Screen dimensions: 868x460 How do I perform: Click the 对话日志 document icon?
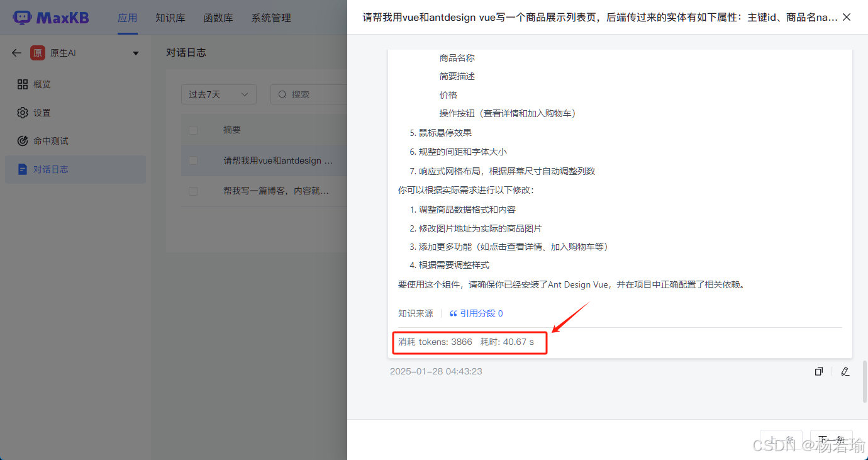tap(23, 169)
